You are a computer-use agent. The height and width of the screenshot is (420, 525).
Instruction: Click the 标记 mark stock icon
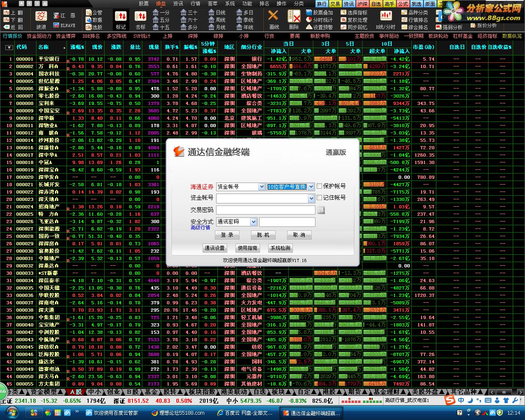pos(121,19)
